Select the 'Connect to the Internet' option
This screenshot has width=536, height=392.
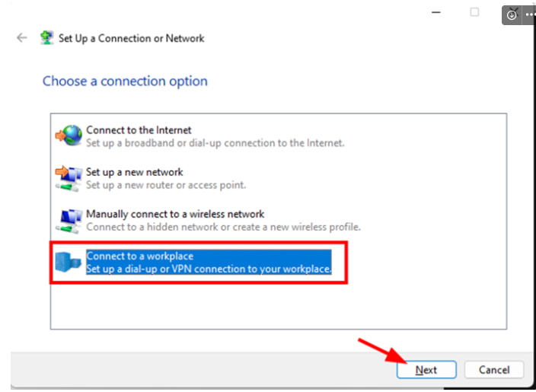139,130
